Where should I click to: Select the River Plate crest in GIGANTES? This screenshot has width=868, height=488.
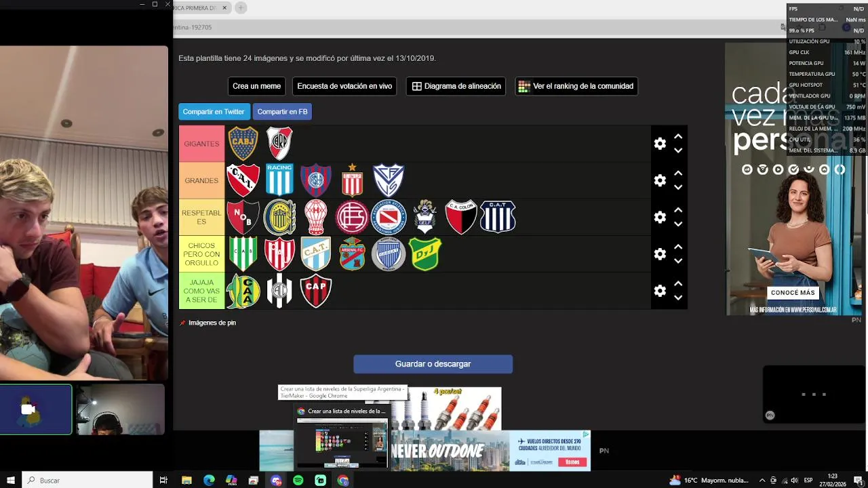279,144
